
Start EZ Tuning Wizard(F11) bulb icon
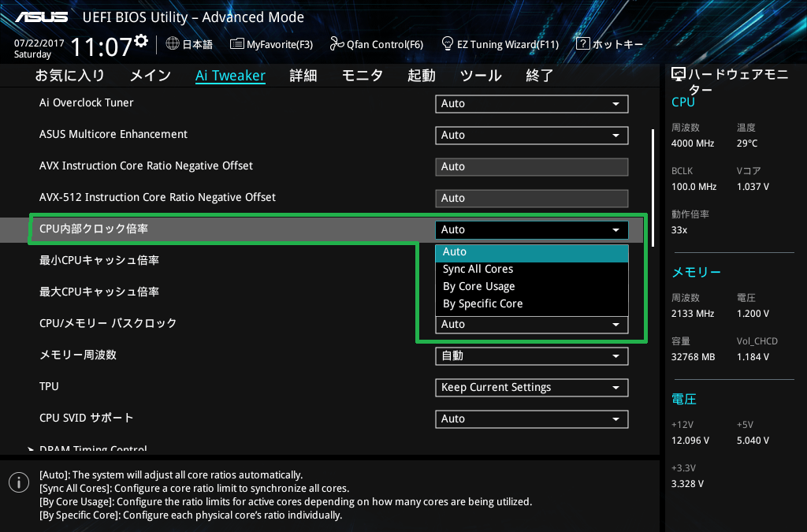tap(448, 43)
